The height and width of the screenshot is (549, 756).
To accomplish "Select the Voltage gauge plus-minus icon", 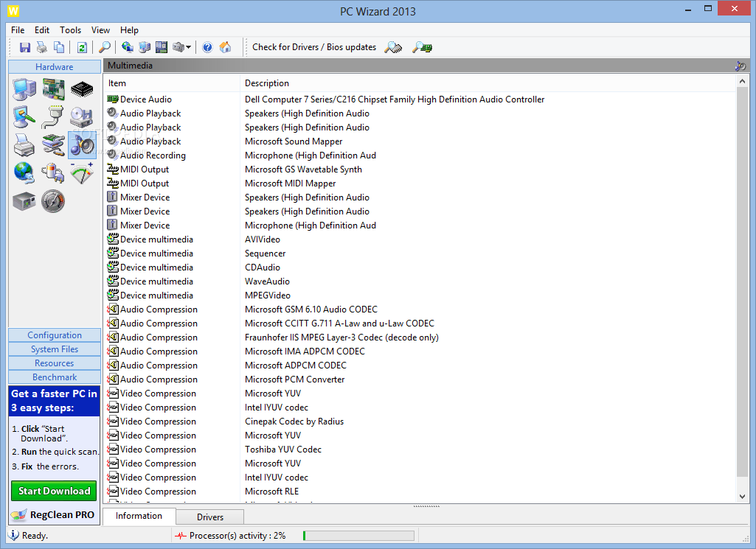I will [x=82, y=173].
